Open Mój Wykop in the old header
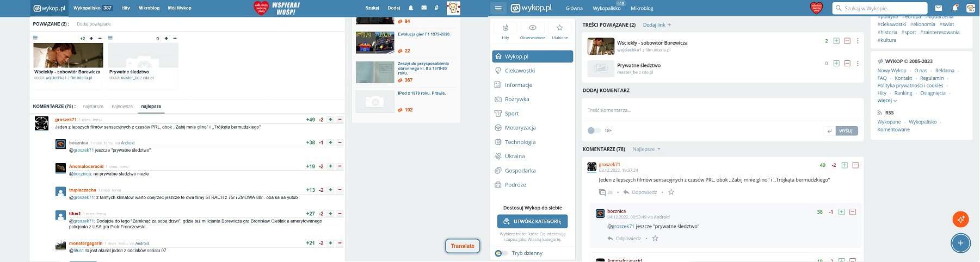The image size is (980, 262). 180,8
